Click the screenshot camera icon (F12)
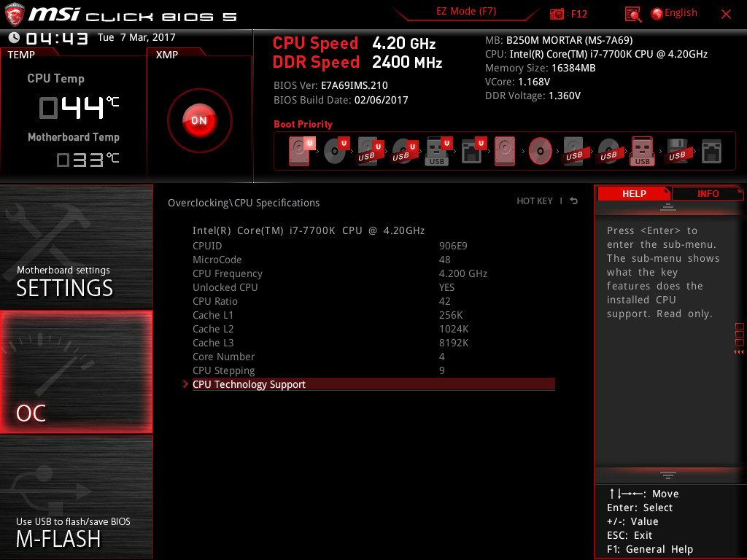The image size is (747, 560). (557, 14)
